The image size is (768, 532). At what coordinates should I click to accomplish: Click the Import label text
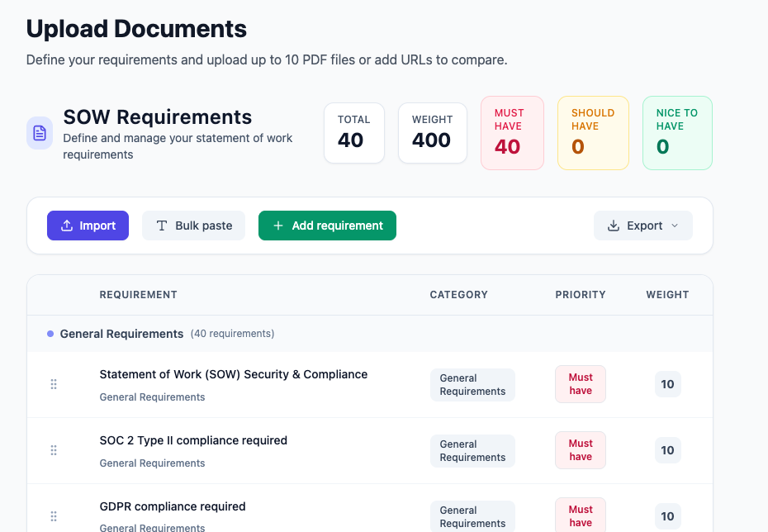tap(97, 226)
